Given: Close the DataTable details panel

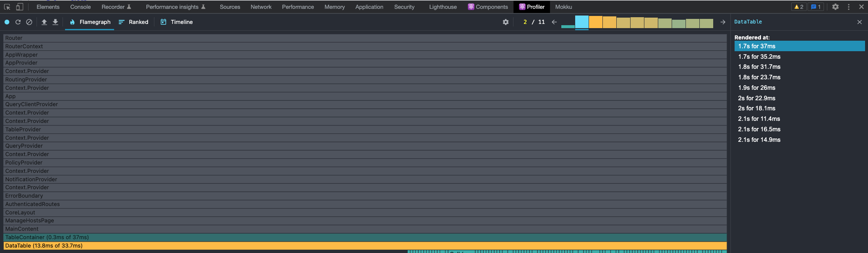Looking at the screenshot, I should pos(860,22).
